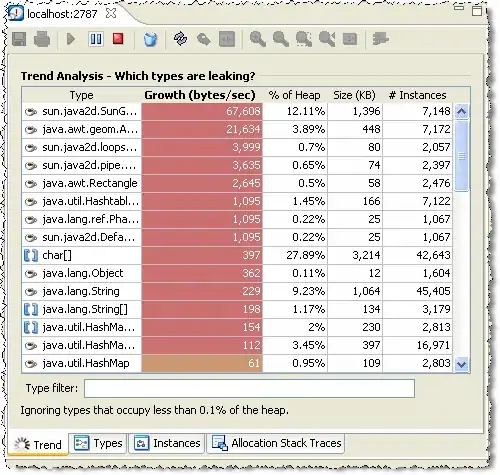This screenshot has width=500, height=475.
Task: Click the Print toolbar icon
Action: pos(42,39)
